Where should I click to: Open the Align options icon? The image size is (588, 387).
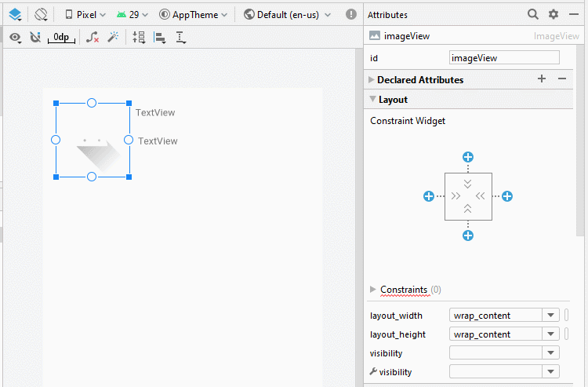160,38
